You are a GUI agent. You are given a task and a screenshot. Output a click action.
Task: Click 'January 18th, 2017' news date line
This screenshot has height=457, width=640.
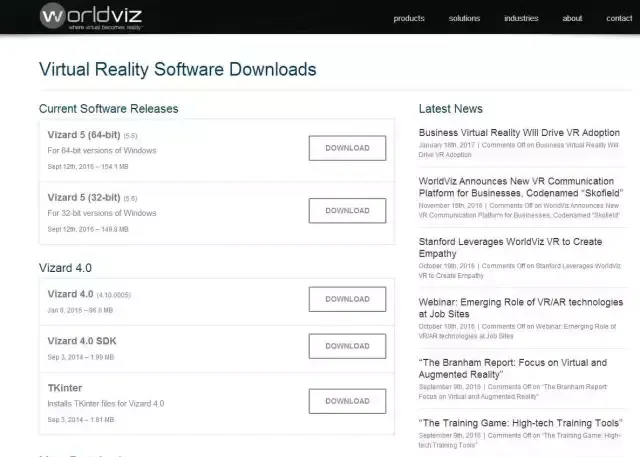(518, 150)
